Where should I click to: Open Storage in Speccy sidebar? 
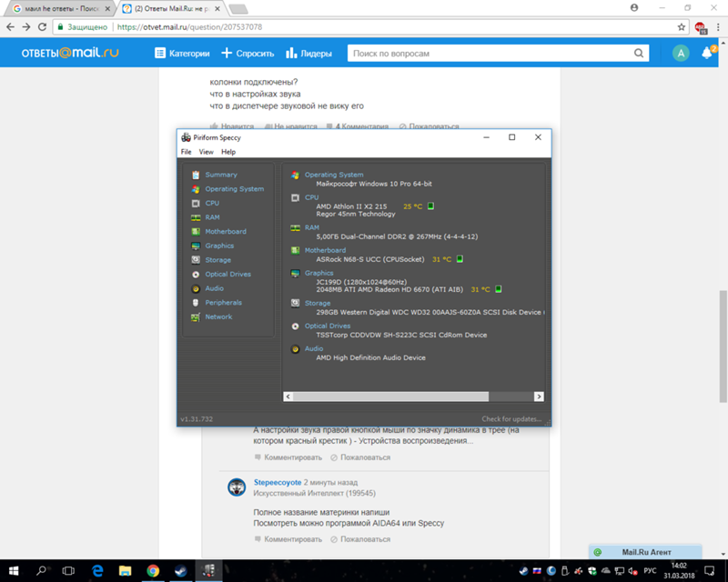(x=218, y=260)
